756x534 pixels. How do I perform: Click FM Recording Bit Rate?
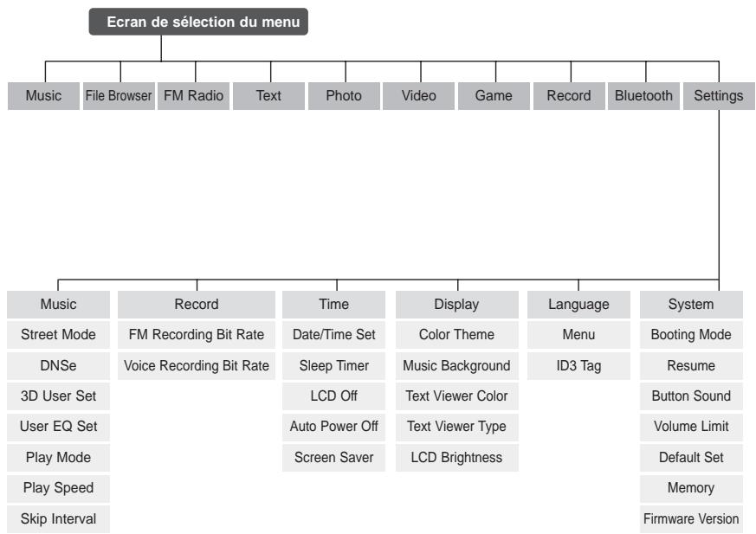[x=197, y=335]
